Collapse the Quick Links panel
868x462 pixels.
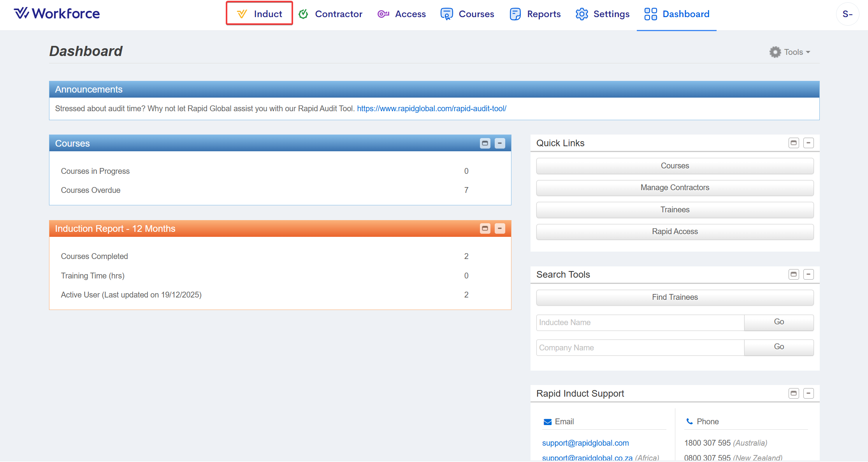(x=808, y=143)
